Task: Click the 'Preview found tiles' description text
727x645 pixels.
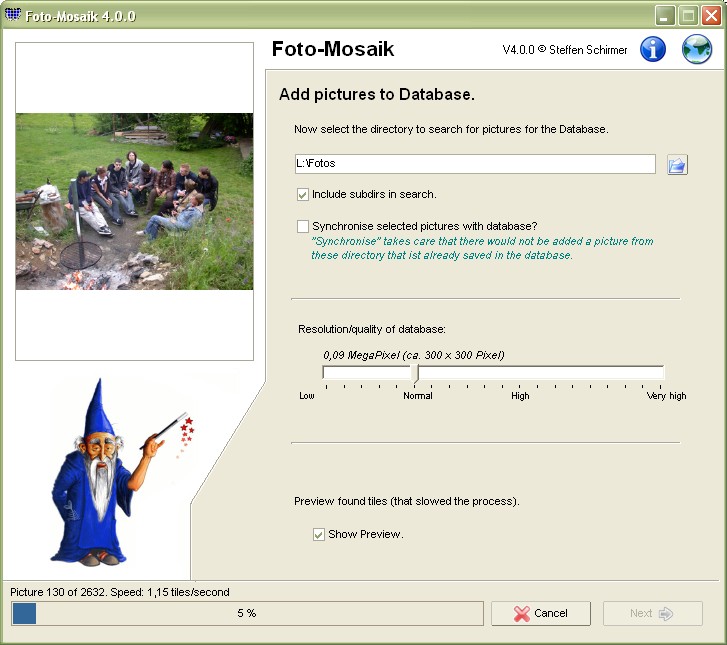Action: (407, 501)
